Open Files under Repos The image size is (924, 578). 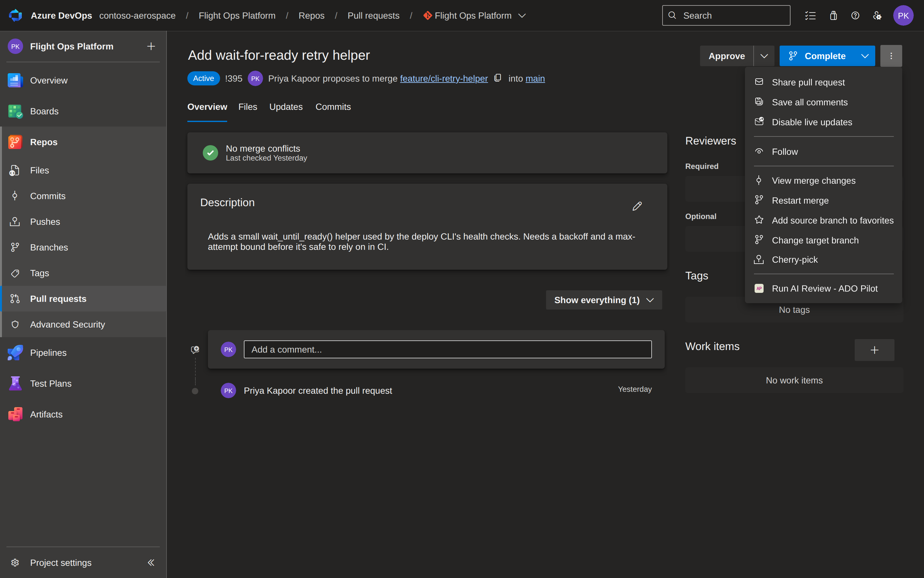pos(83,170)
